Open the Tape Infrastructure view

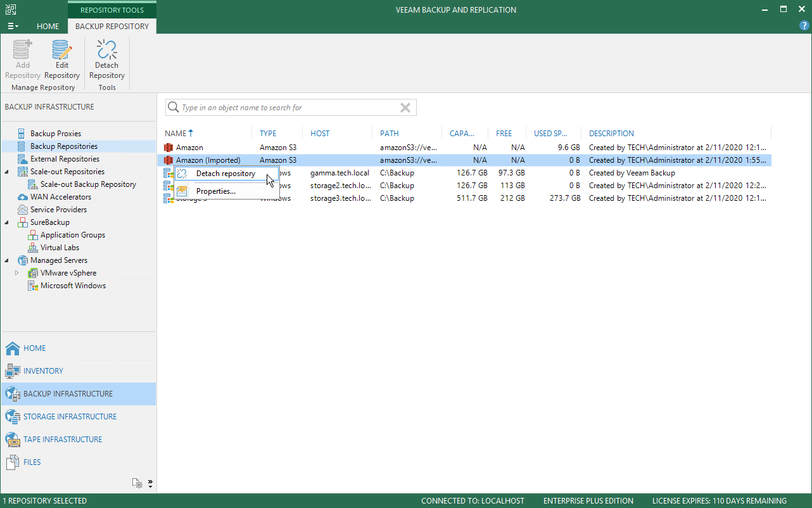point(79,440)
